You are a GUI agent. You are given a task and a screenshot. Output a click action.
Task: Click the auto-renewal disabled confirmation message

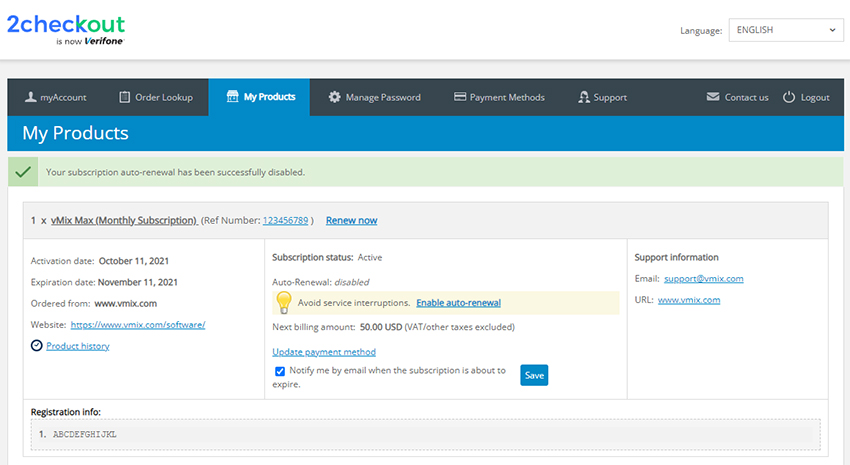pyautogui.click(x=175, y=172)
